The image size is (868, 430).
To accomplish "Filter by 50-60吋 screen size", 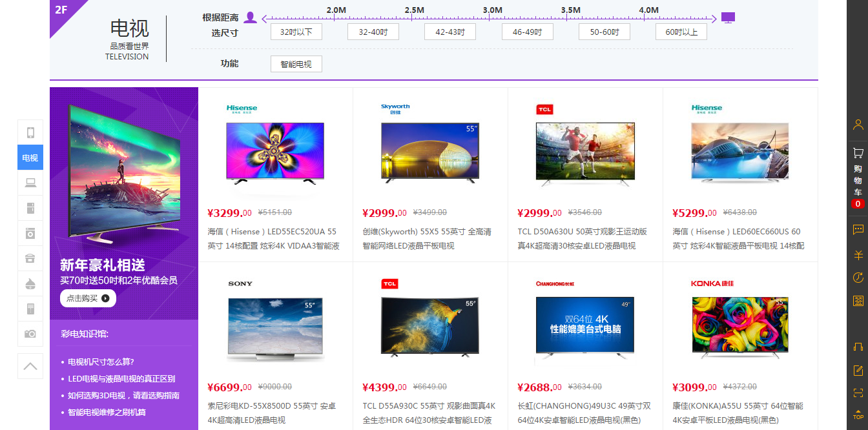I will point(604,32).
